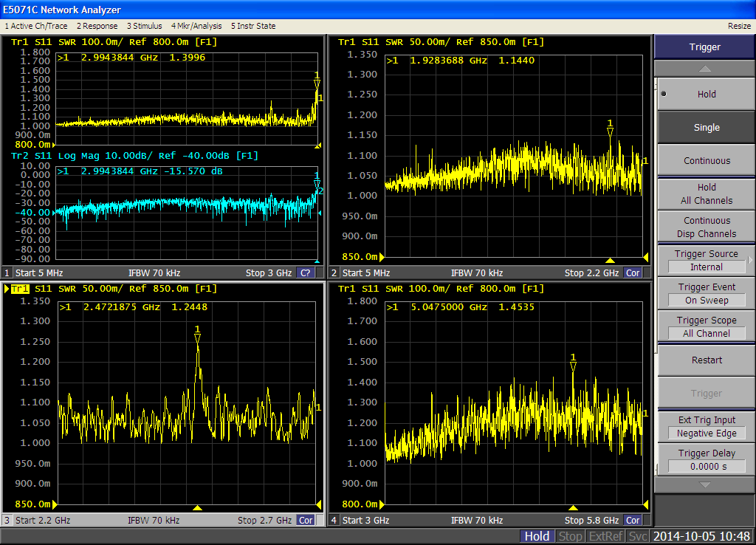Click the Hold trigger softkey
Viewport: 756px width, 545px height.
pos(706,94)
